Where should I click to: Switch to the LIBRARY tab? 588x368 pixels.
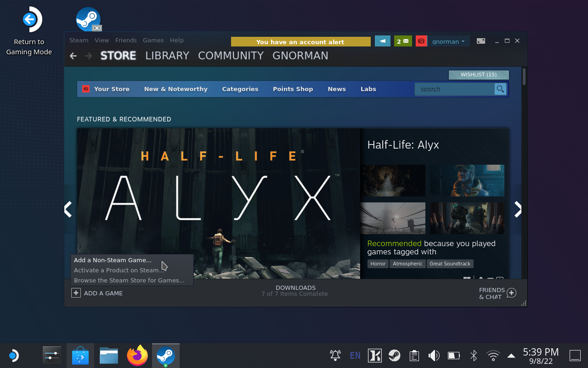click(167, 56)
